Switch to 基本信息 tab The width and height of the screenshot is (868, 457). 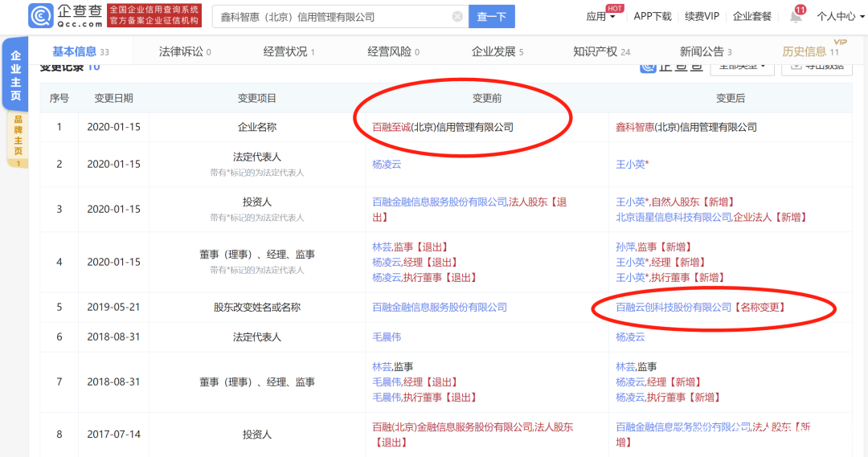80,51
